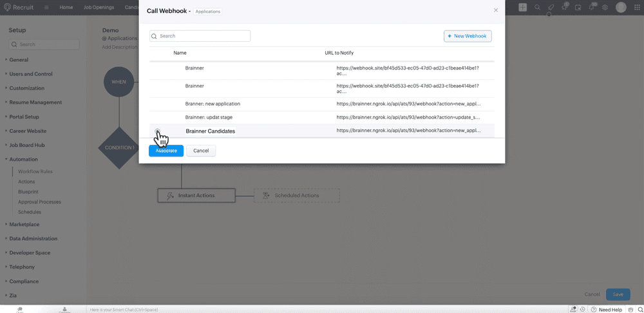Open the settings gear icon
The width and height of the screenshot is (644, 313).
pyautogui.click(x=605, y=7)
